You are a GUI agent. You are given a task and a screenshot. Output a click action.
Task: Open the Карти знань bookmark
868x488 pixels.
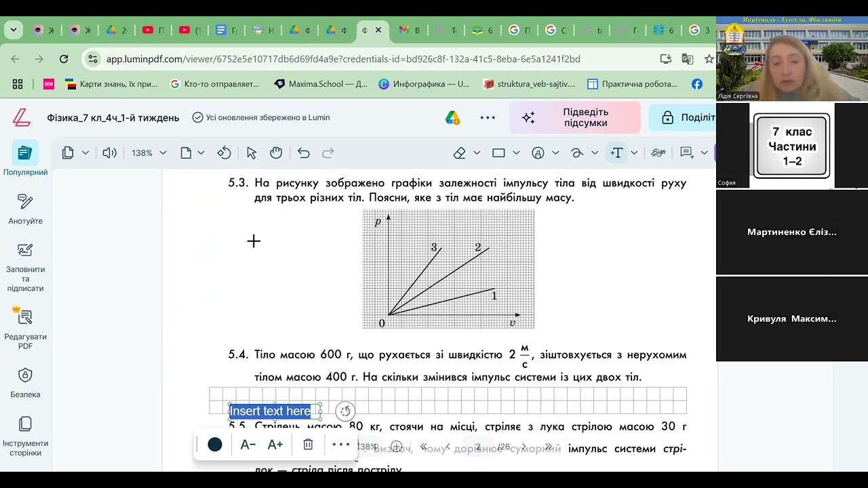(x=111, y=84)
